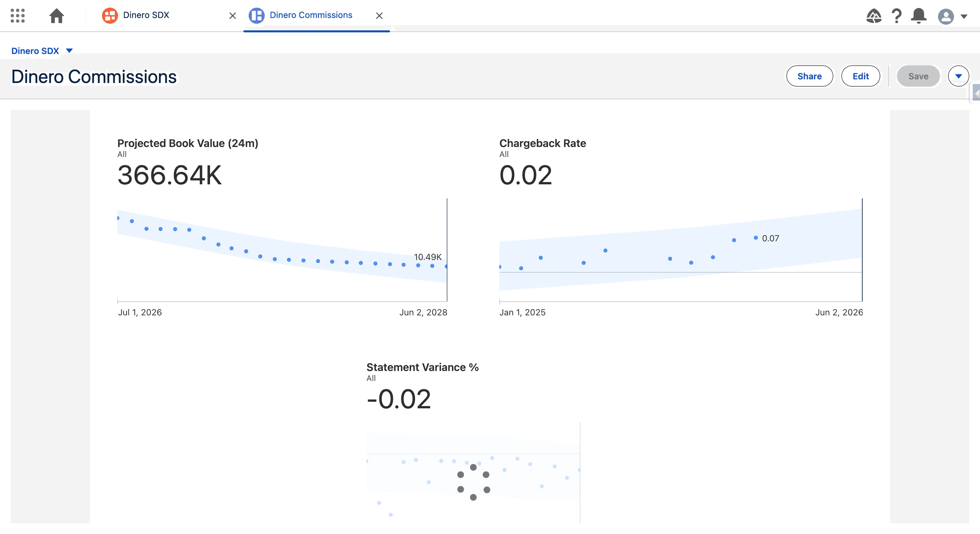Click the Share button
The image size is (980, 534).
click(809, 76)
